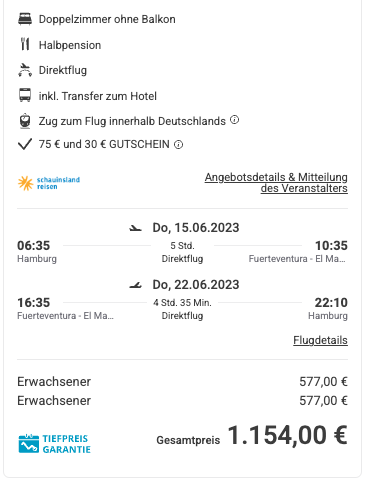Click the cutlery icon next to Halbpension

point(25,44)
